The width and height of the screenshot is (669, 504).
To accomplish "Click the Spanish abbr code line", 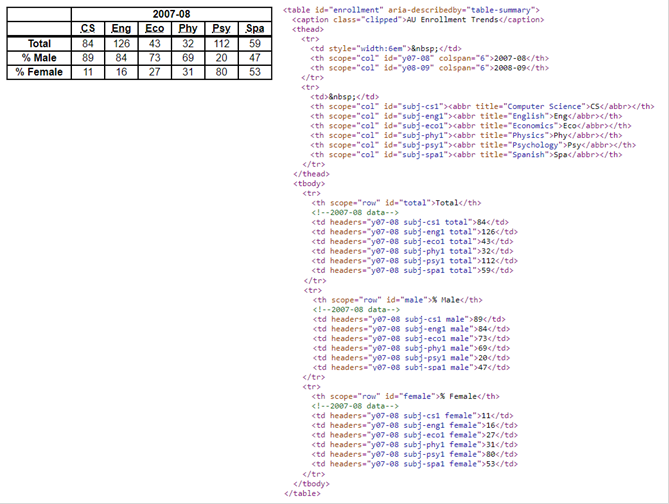I will [x=466, y=154].
